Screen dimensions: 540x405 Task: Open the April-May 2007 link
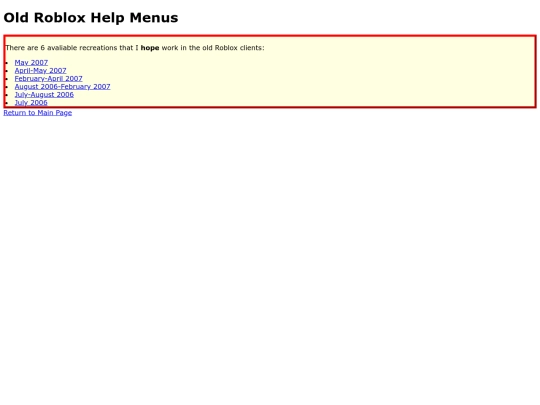[40, 71]
